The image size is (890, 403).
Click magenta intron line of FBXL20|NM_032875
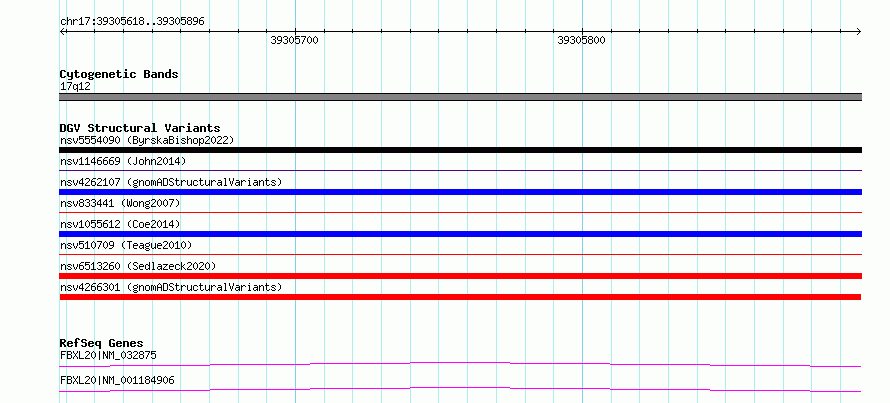tap(460, 362)
